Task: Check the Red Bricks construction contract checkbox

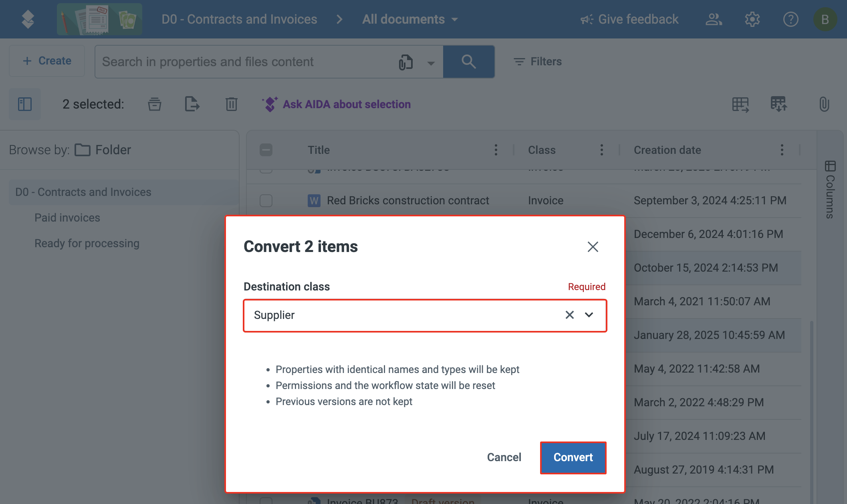Action: tap(266, 200)
